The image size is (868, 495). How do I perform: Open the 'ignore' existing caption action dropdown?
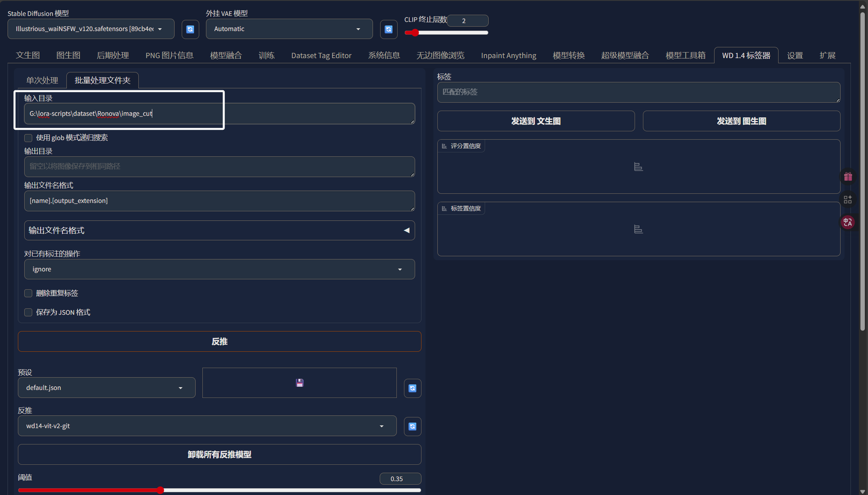pos(219,269)
